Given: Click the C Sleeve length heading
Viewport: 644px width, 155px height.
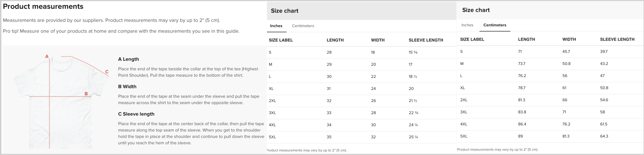Looking at the screenshot, I should (136, 114).
